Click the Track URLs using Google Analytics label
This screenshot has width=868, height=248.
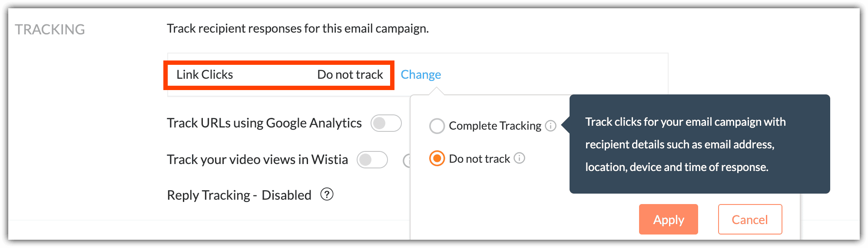point(264,123)
